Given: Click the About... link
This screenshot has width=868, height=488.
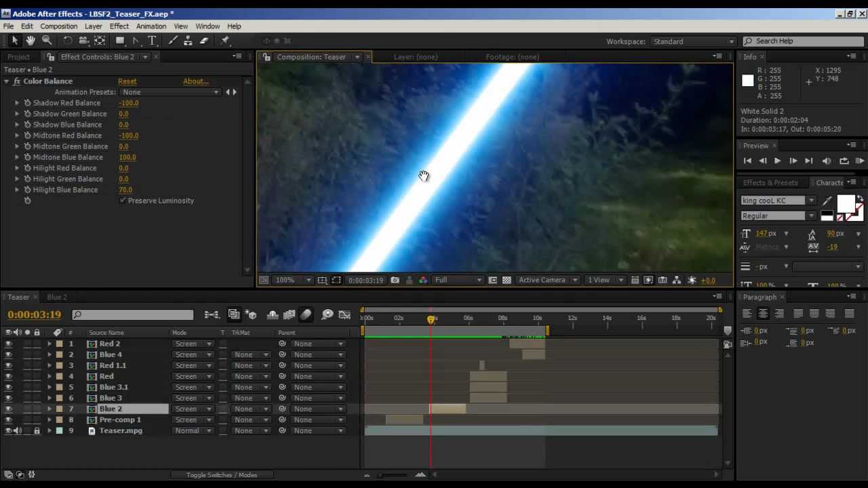Looking at the screenshot, I should coord(195,81).
